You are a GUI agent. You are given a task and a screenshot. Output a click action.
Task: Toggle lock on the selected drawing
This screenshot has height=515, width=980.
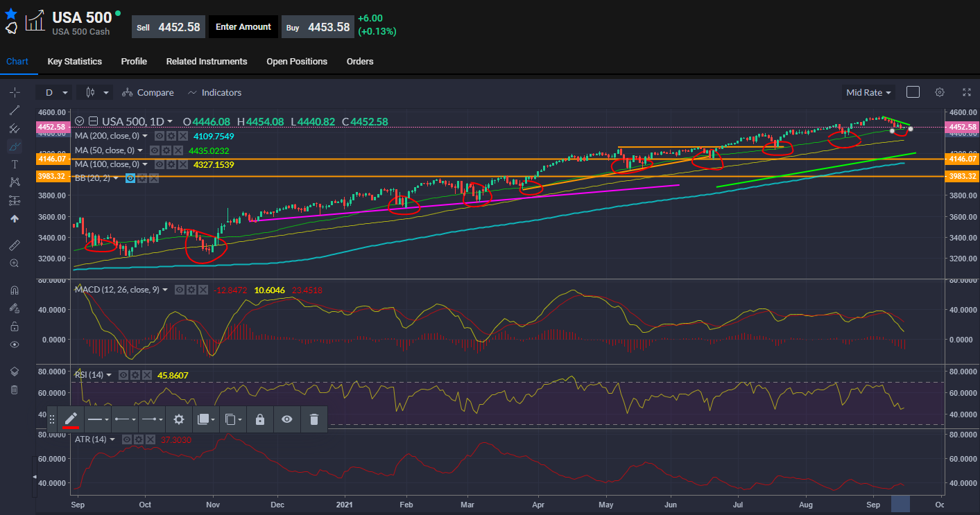259,419
